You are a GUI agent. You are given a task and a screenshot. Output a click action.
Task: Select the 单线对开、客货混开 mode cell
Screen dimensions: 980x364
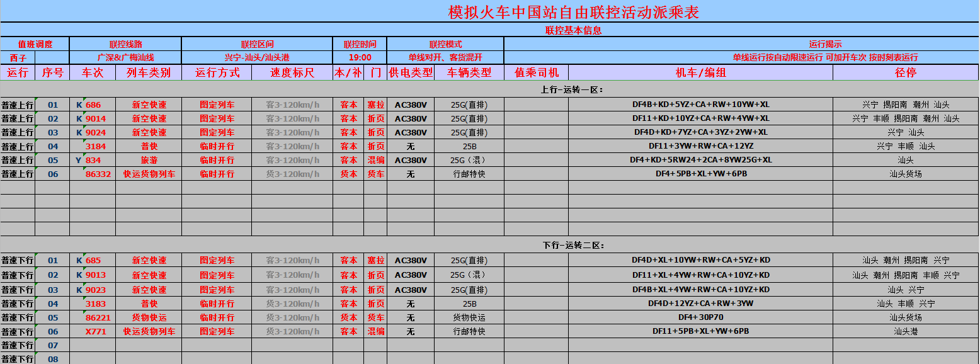[x=445, y=57]
